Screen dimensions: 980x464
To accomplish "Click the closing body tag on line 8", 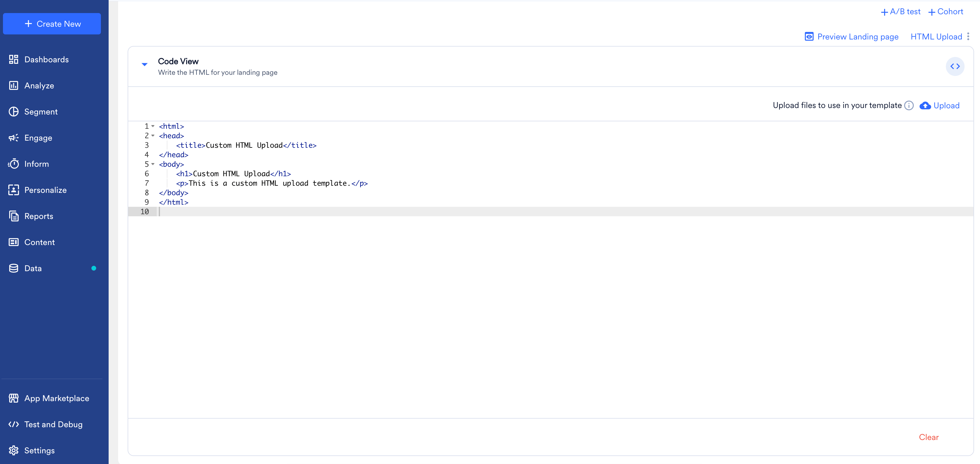I will coord(174,193).
